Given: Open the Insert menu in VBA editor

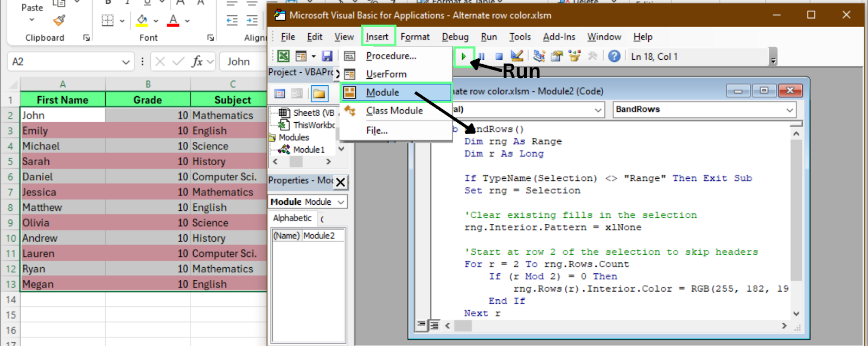Looking at the screenshot, I should coord(377,37).
